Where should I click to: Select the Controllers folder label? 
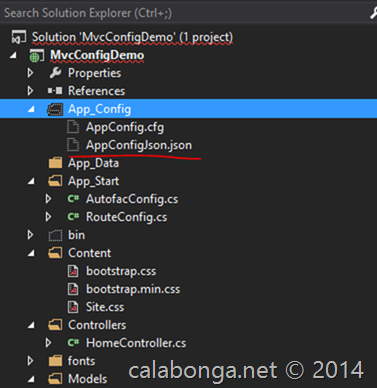(97, 325)
